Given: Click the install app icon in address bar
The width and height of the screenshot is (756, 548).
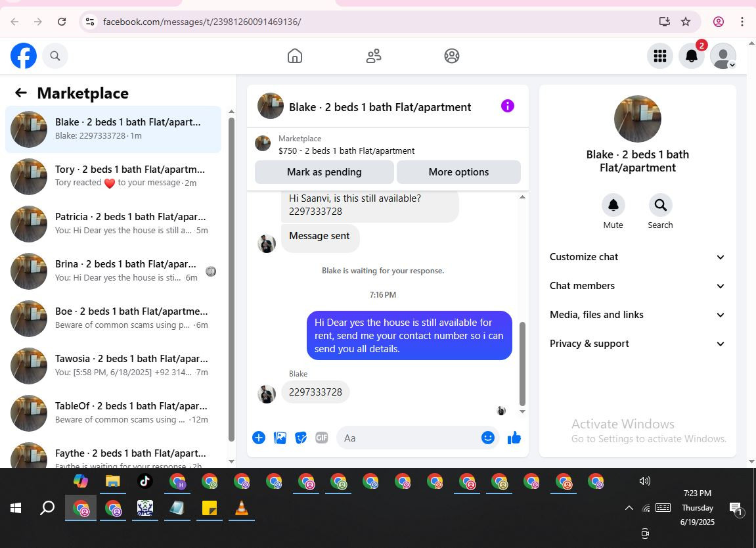Looking at the screenshot, I should pos(665,22).
